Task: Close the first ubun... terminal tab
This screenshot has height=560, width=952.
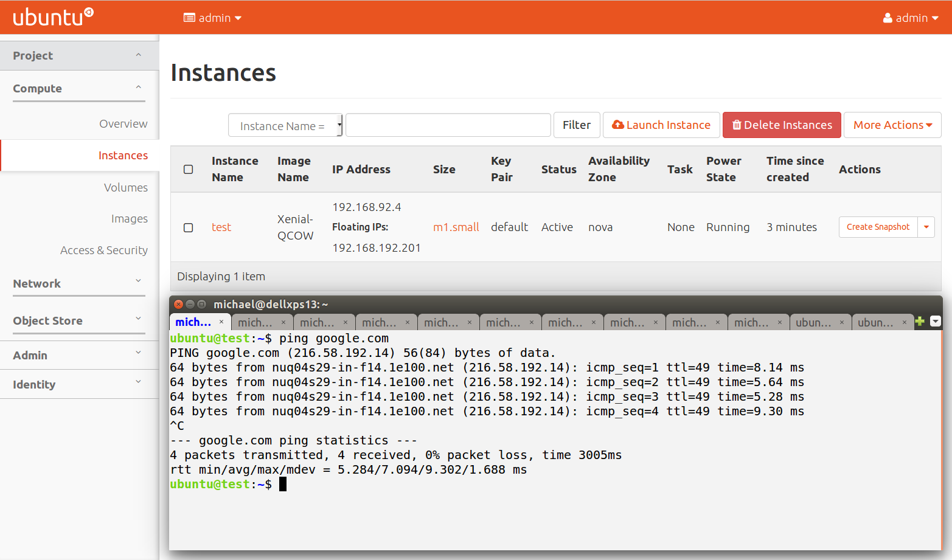Action: click(842, 322)
